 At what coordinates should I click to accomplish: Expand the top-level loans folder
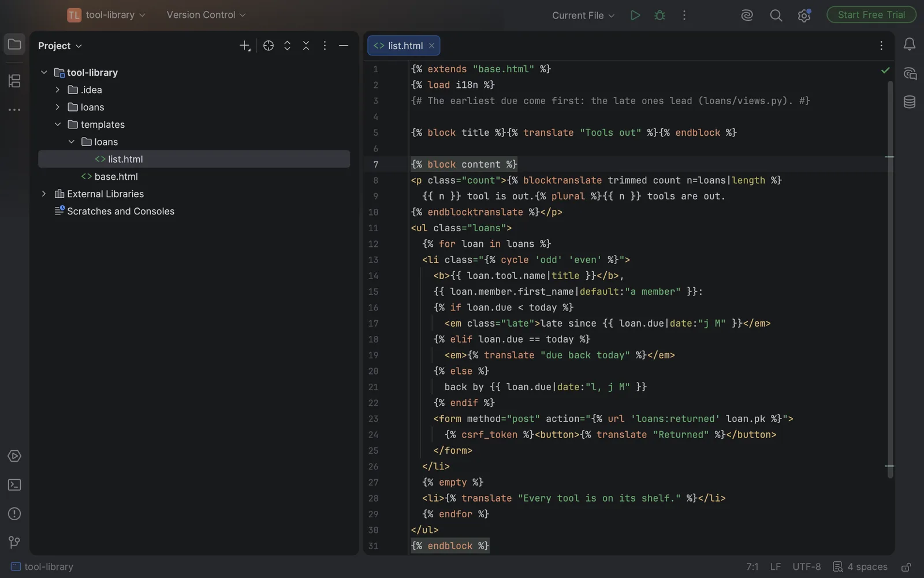tap(57, 107)
